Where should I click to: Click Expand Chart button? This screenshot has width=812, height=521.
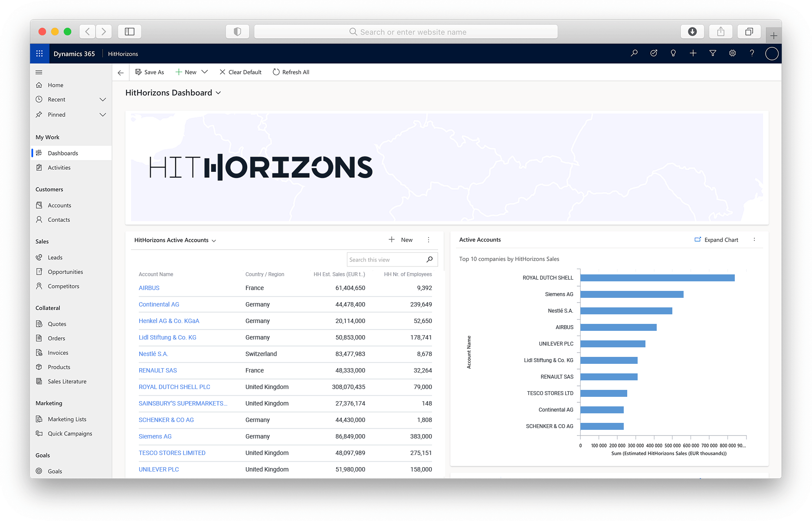click(716, 240)
